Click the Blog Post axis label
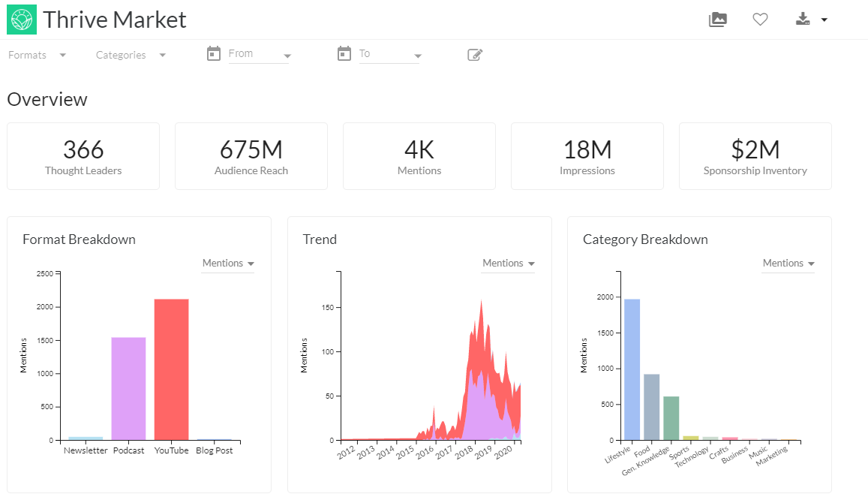The image size is (868, 500). 215,450
